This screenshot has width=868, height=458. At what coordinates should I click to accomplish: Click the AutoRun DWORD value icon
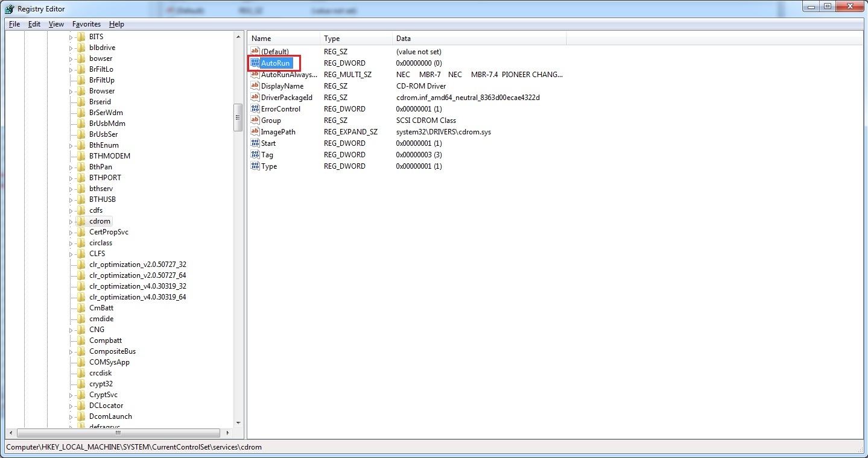click(x=255, y=63)
